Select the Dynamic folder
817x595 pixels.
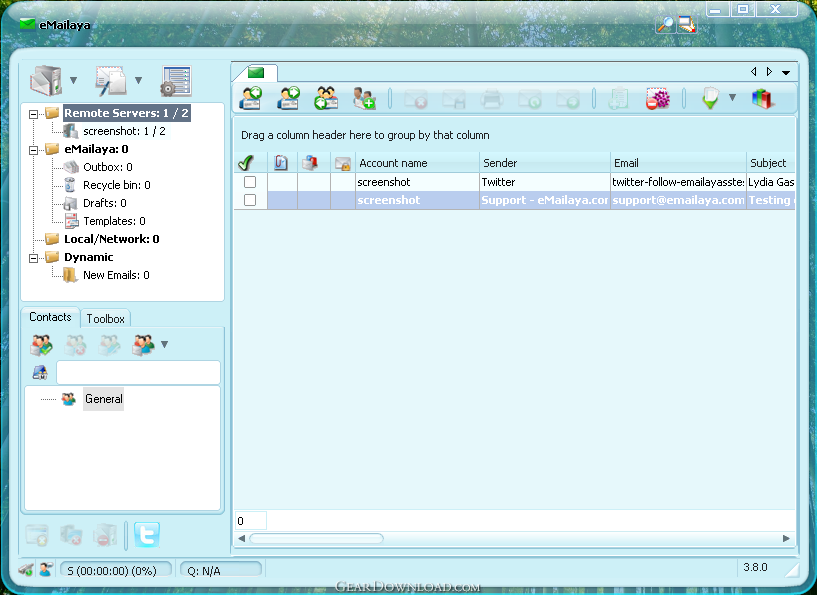click(x=89, y=257)
